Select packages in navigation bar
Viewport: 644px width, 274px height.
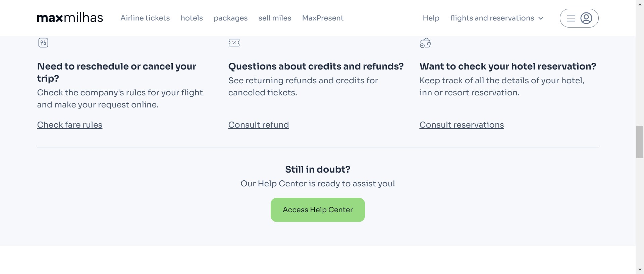(x=230, y=18)
